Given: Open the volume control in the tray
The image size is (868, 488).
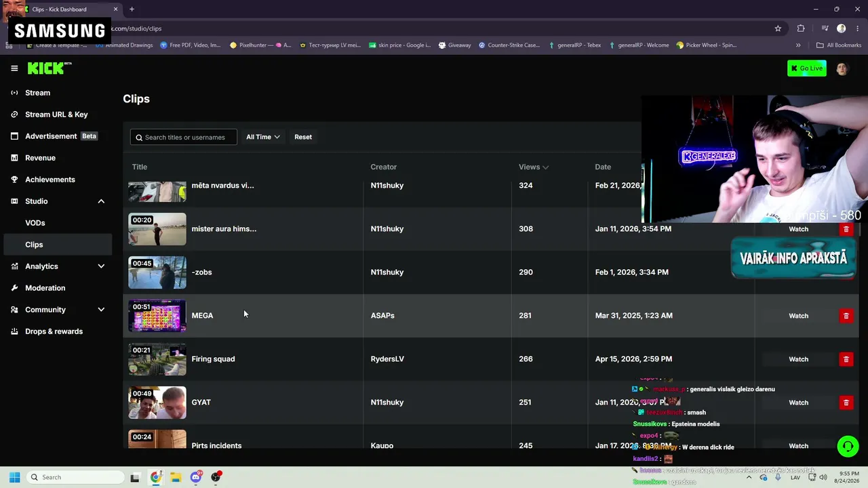Looking at the screenshot, I should click(x=823, y=477).
